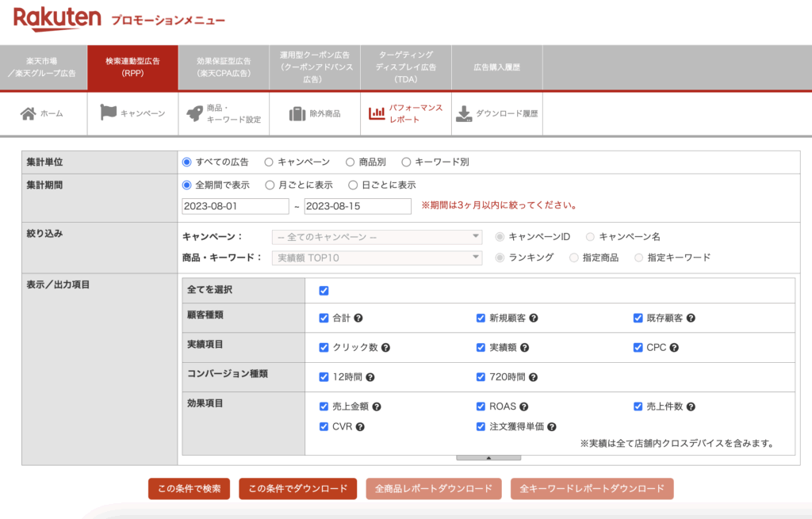812x519 pixels.
Task: Uncheck the CVR checkbox
Action: [324, 427]
